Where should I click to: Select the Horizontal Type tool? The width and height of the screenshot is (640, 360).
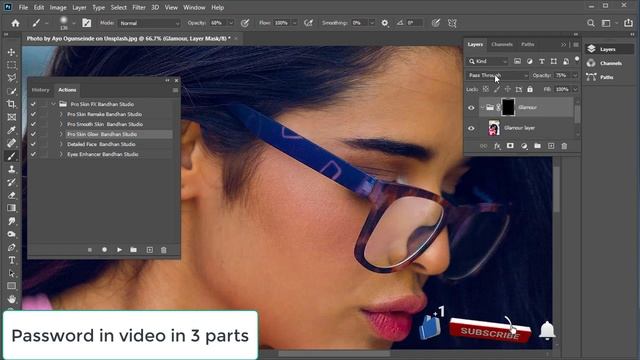pyautogui.click(x=11, y=260)
